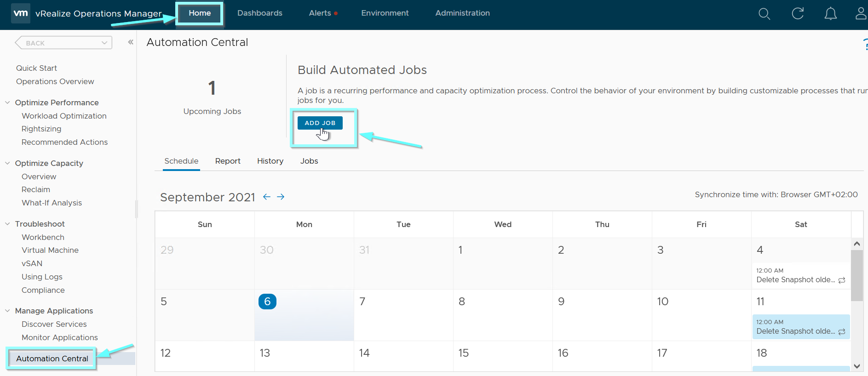Switch to the History tab
Screen dimensions: 868x376
[x=270, y=161]
